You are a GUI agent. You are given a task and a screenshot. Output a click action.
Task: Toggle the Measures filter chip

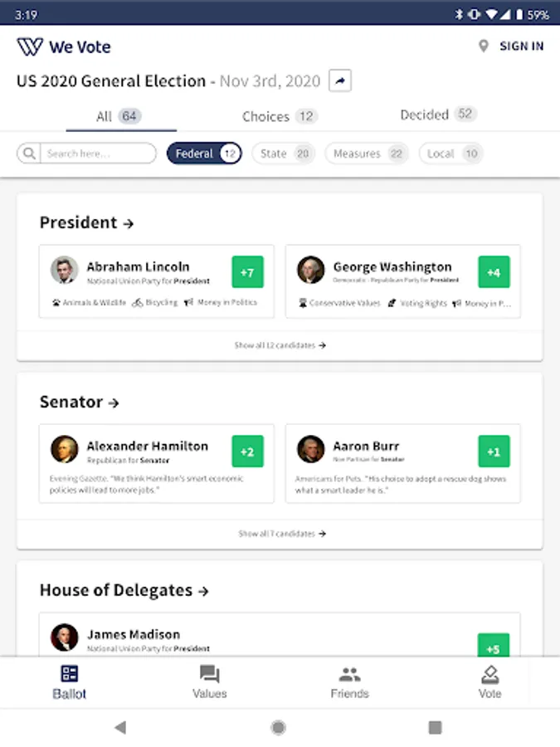(x=366, y=154)
